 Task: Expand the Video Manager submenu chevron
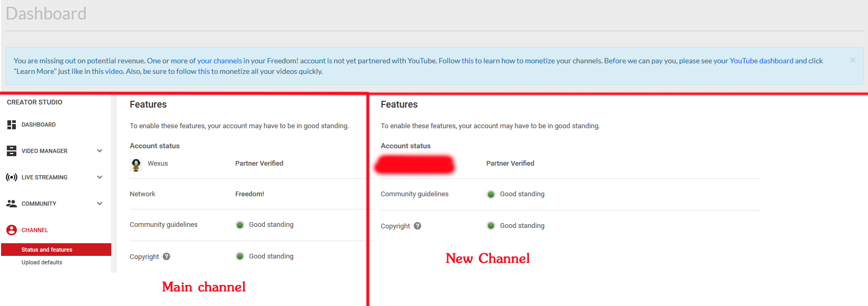100,151
